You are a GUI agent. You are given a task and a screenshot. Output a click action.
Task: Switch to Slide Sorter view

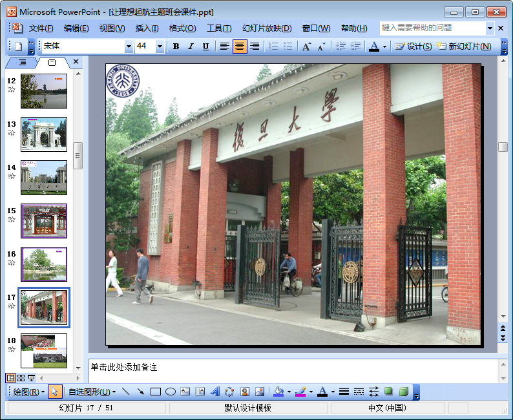pos(21,378)
